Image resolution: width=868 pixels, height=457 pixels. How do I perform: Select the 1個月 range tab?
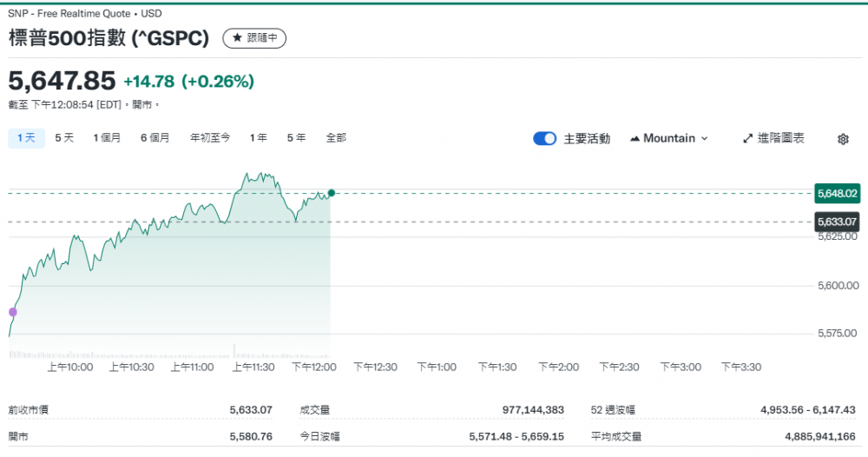click(108, 137)
